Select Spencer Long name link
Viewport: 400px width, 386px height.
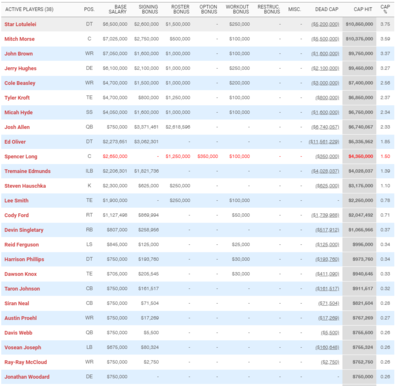(21, 156)
